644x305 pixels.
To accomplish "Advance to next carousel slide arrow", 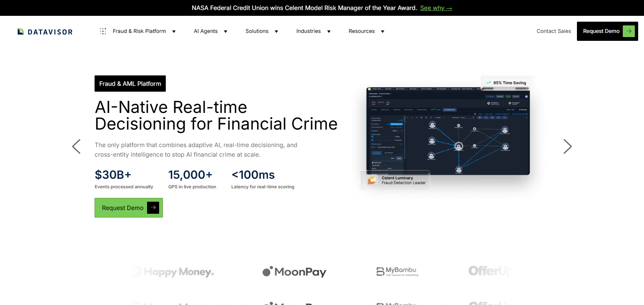I will tap(567, 146).
